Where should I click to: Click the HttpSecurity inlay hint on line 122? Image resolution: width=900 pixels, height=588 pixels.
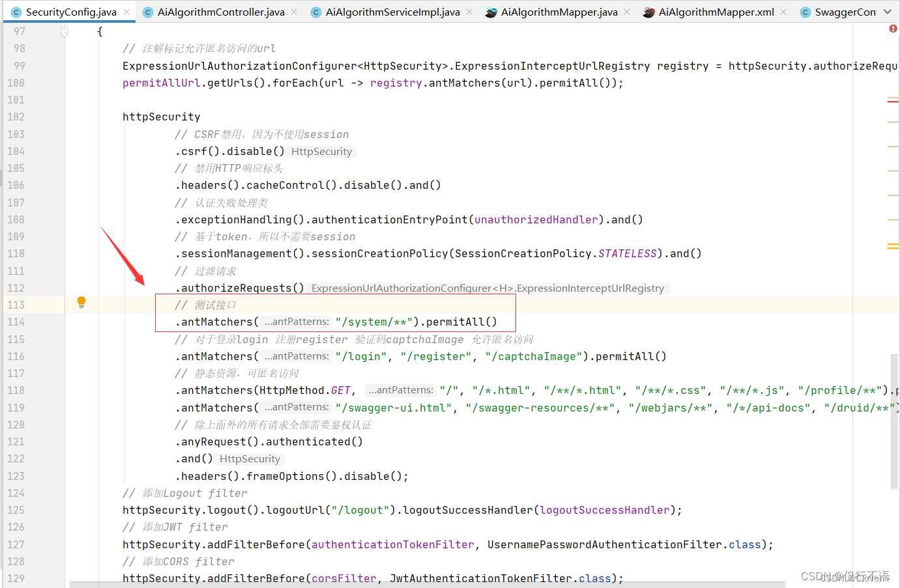pos(250,459)
